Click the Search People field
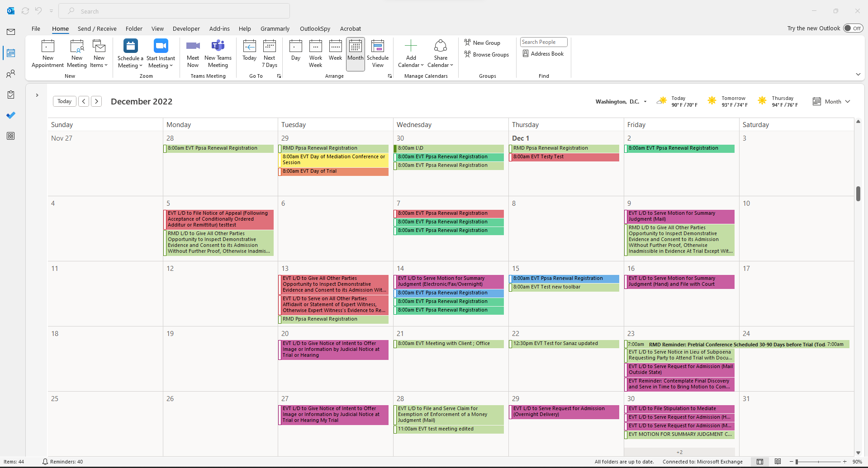This screenshot has height=468, width=868. (544, 42)
